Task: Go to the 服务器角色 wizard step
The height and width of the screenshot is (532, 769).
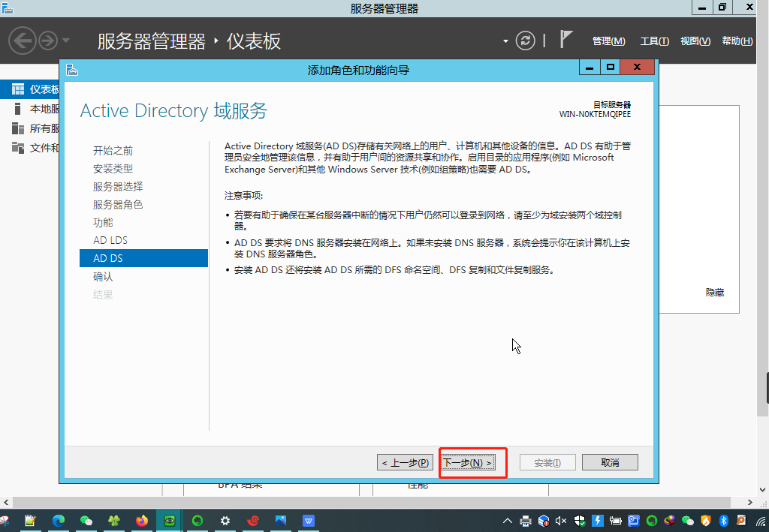Action: pos(118,204)
